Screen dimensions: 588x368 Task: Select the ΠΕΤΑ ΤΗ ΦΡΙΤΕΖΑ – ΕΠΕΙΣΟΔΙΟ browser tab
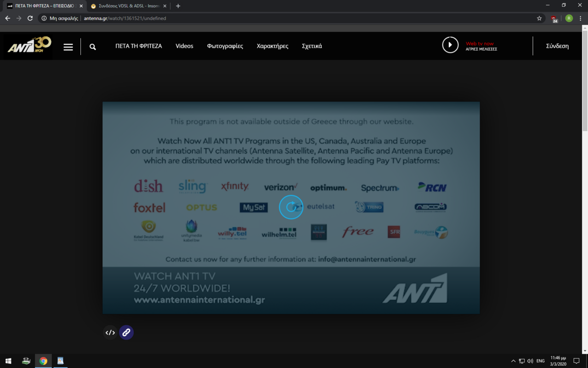(x=44, y=6)
